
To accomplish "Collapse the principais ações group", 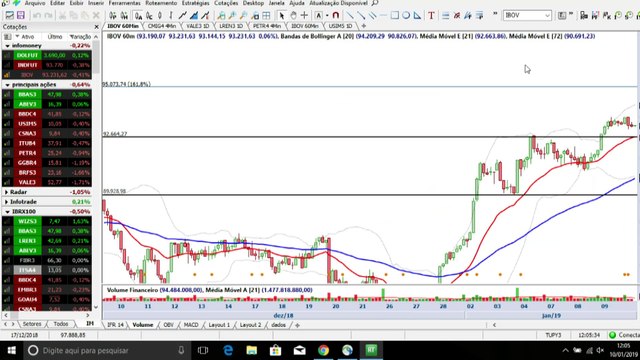I will point(7,85).
